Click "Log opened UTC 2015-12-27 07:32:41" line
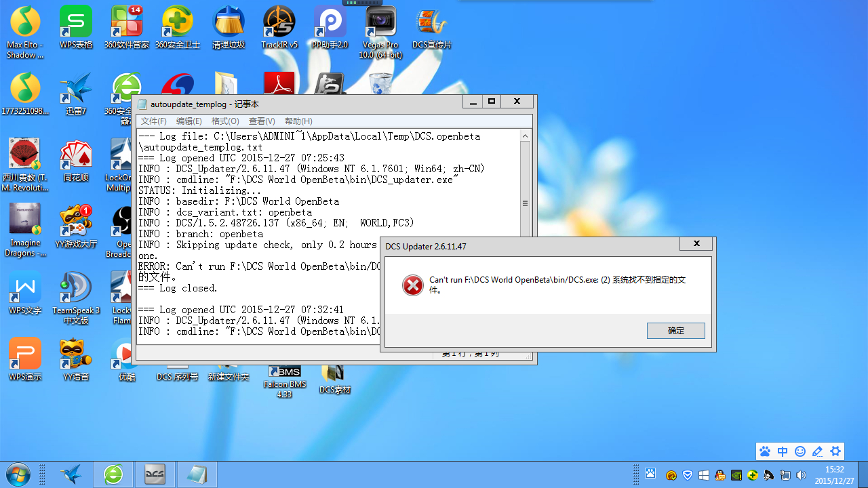This screenshot has width=868, height=488. [x=241, y=310]
